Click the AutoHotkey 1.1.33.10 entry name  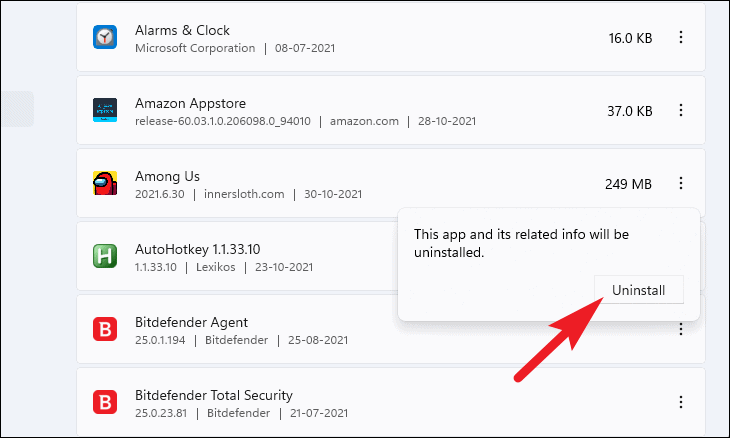coord(197,249)
